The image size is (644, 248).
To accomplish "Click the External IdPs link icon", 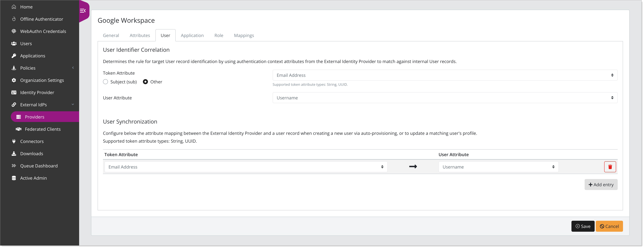I will click(14, 105).
